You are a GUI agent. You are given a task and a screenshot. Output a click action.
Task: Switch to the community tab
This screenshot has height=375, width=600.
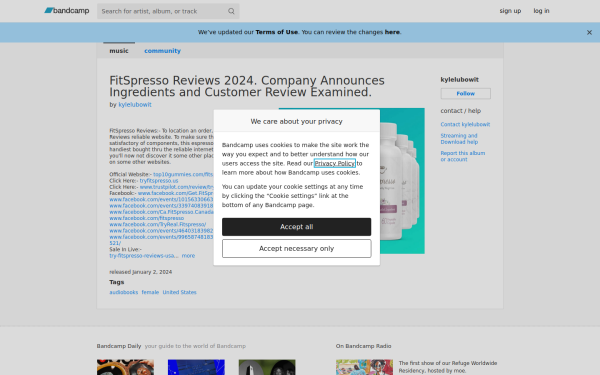tap(162, 51)
